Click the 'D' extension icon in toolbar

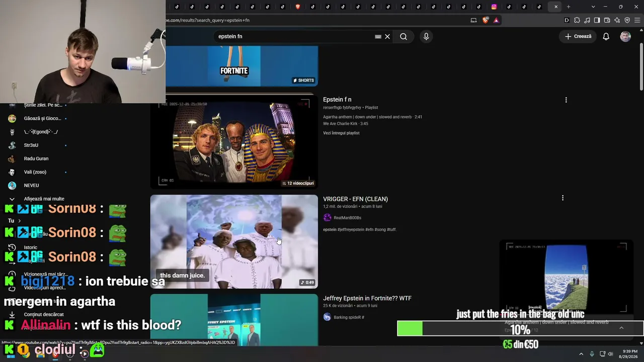567,20
